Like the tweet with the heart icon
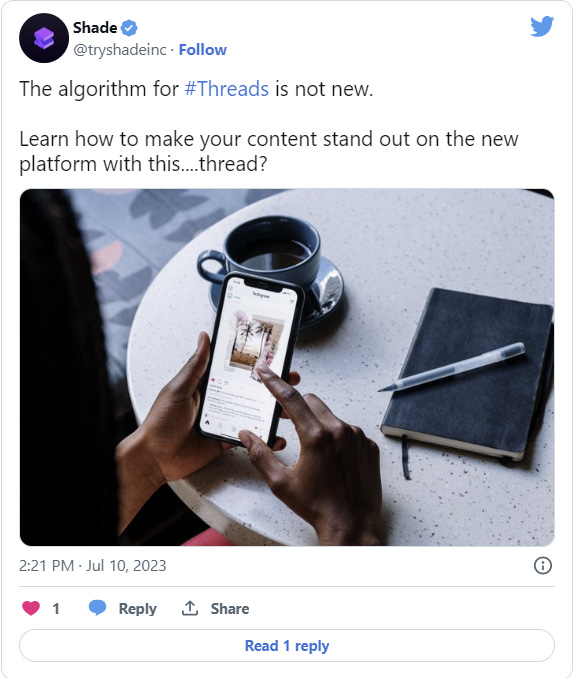 31,608
